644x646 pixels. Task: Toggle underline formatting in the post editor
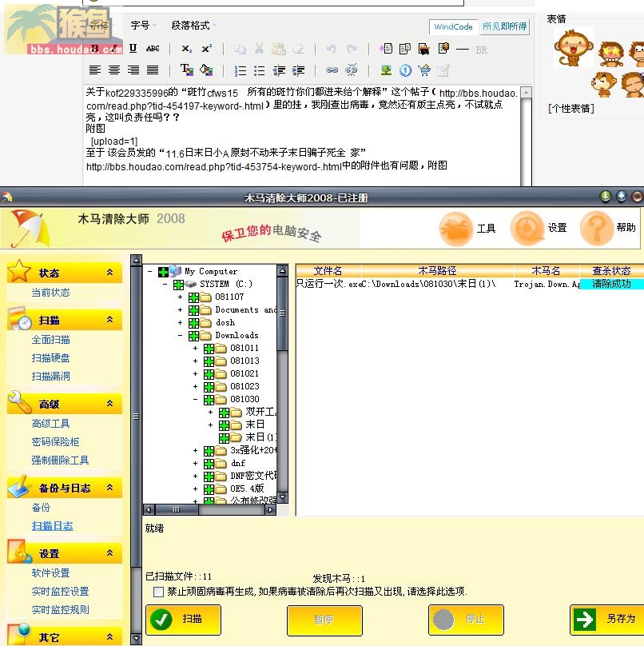click(x=133, y=49)
